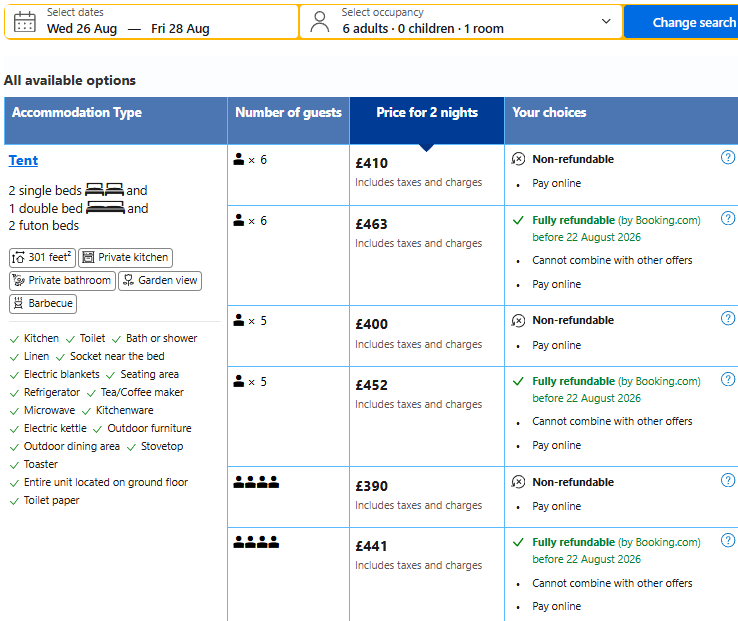The image size is (738, 621).
Task: Select the Fri 28 Aug check-out date
Action: (x=180, y=29)
